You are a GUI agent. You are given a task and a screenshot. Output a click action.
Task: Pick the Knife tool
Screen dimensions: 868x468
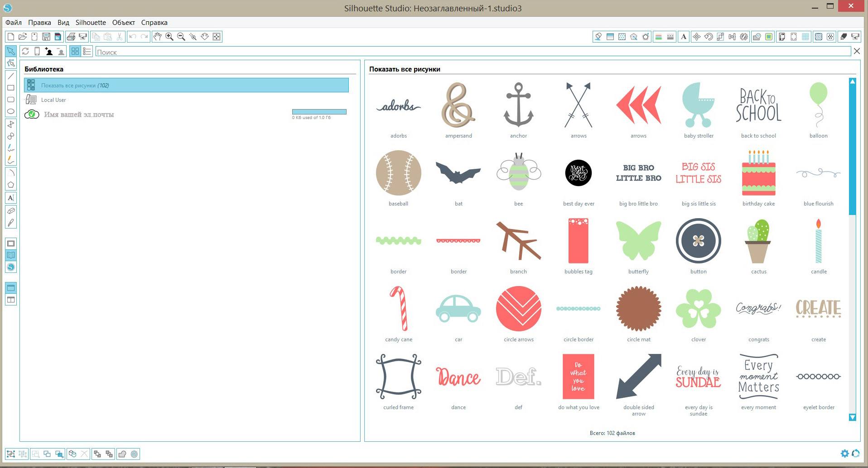point(11,223)
